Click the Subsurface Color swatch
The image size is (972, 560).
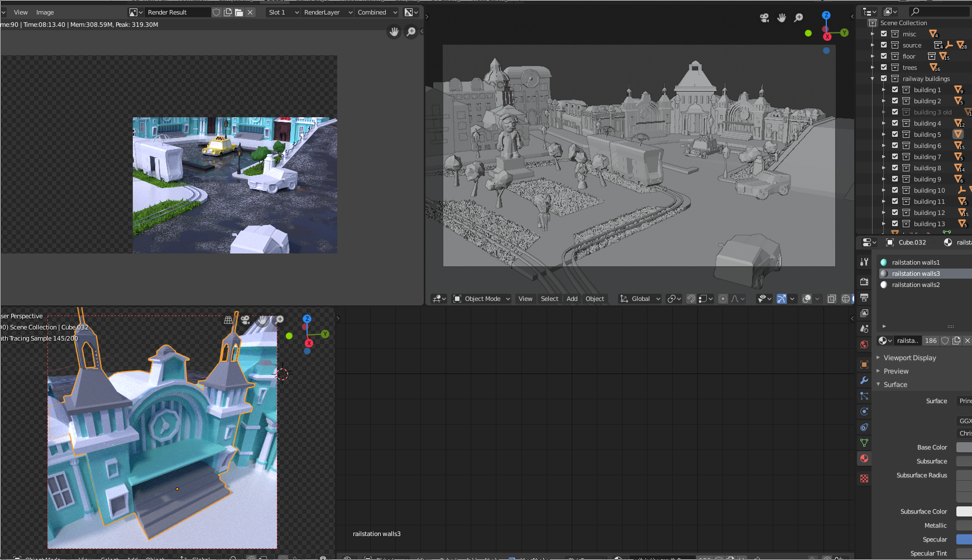[x=964, y=511]
